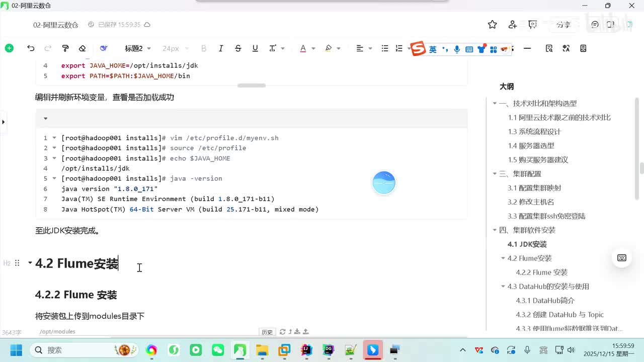Collapse outline section 一、技术对比和架构选型
Screen dimensions: 644x362
click(x=495, y=104)
